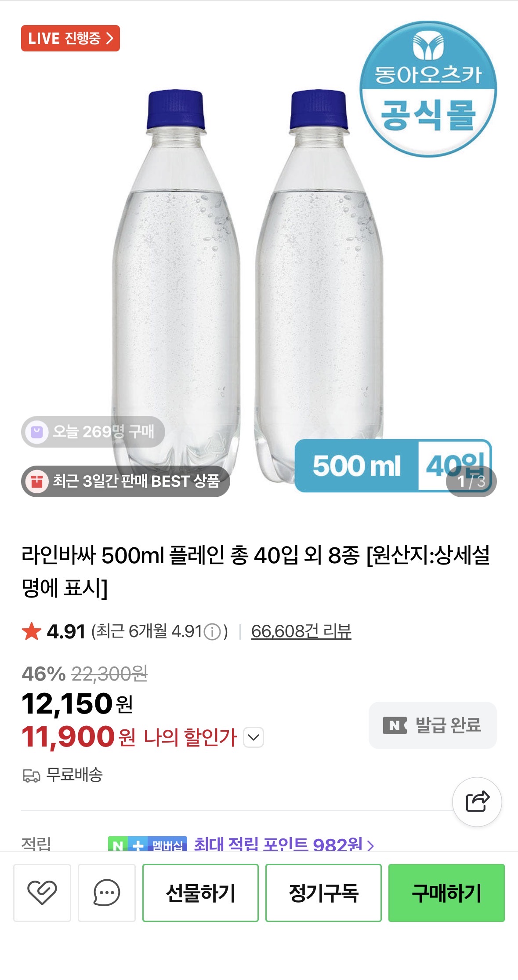Open the 66,608건 리뷰 link
The height and width of the screenshot is (980, 518).
pos(301,631)
